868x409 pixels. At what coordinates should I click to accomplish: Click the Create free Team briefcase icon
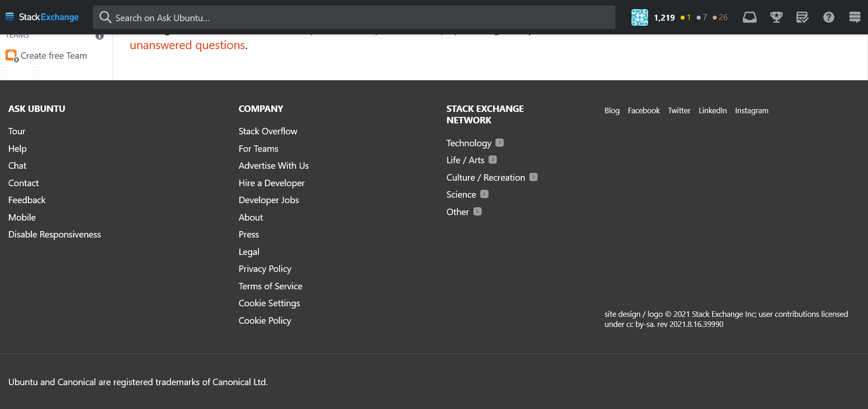click(11, 55)
